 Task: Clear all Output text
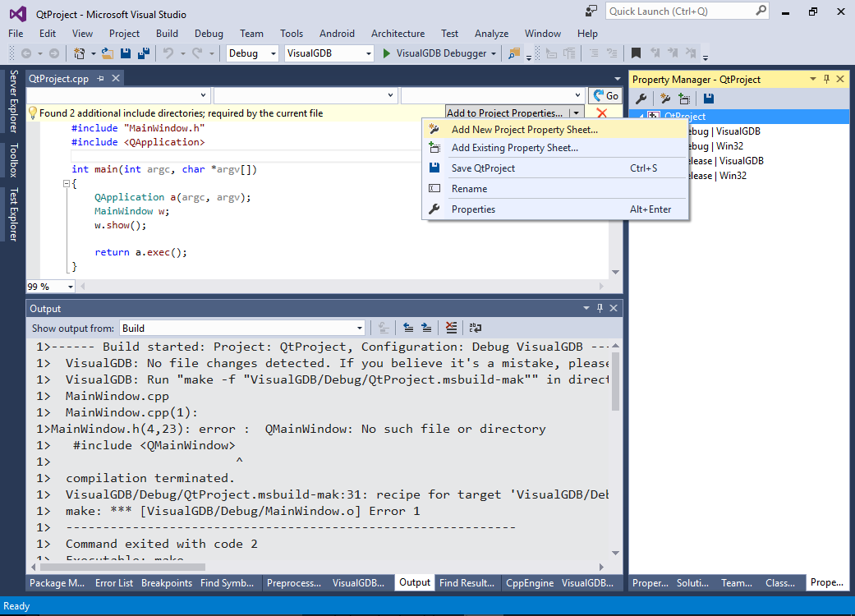(x=451, y=328)
